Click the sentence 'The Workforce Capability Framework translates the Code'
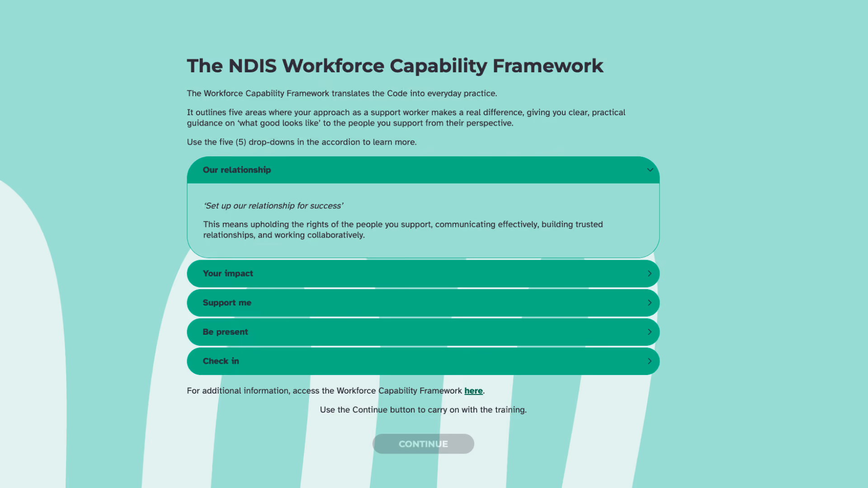Viewport: 868px width, 488px height. click(x=342, y=94)
